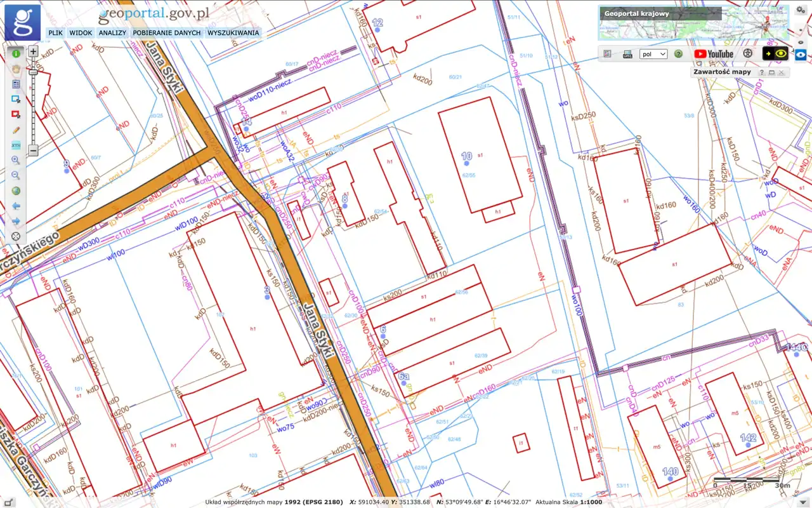Viewport: 812px width, 508px height.
Task: Maximize the Zawartość mapy panel
Action: pyautogui.click(x=771, y=72)
